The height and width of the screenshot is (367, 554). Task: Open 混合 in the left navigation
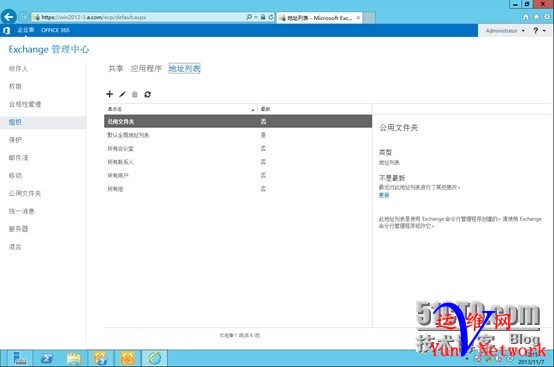click(15, 247)
